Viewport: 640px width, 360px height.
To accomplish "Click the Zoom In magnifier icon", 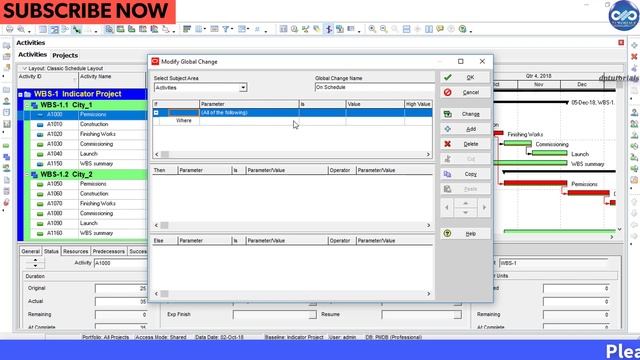I will click(372, 29).
